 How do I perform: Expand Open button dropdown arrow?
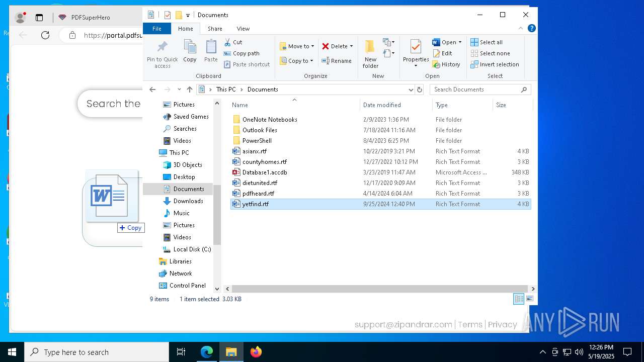[x=460, y=42]
